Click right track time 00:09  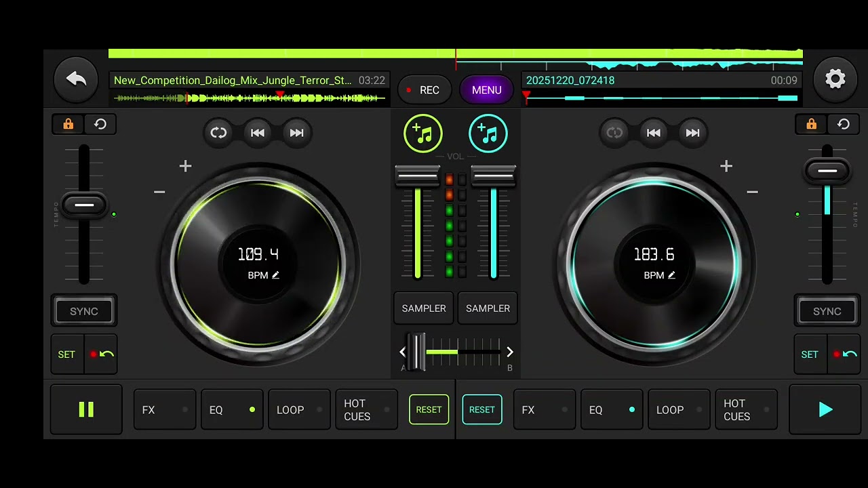click(784, 81)
